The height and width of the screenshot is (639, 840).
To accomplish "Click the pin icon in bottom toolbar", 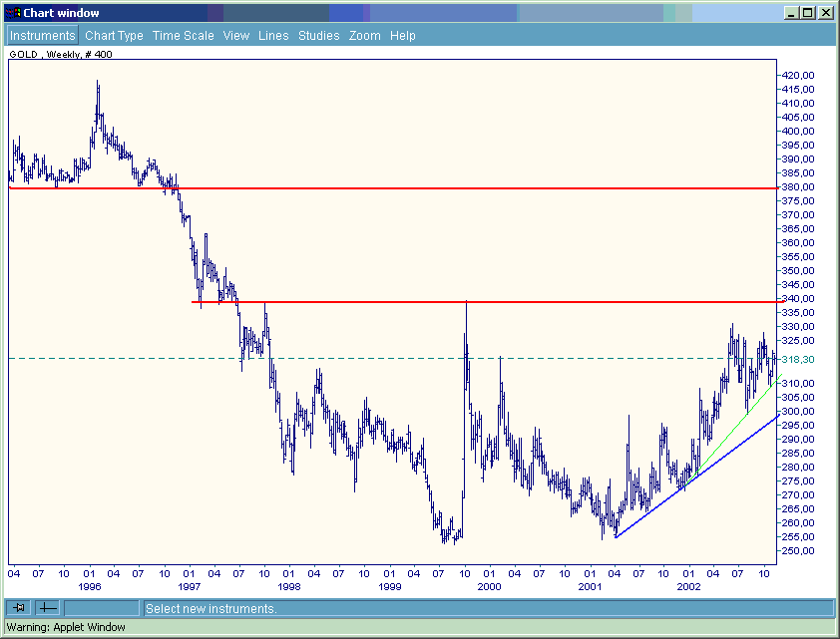I will (x=19, y=608).
